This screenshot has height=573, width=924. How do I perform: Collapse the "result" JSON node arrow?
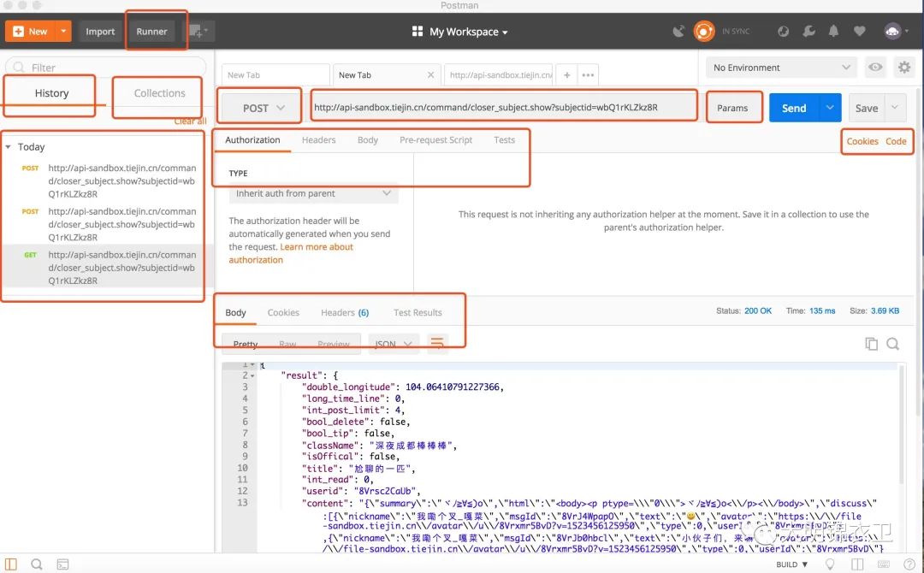252,375
